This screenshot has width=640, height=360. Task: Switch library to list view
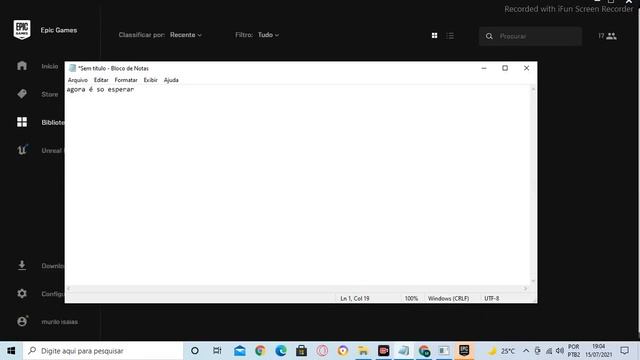450,36
